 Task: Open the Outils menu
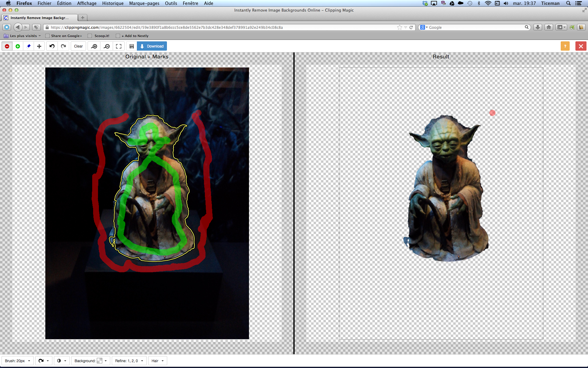tap(171, 3)
